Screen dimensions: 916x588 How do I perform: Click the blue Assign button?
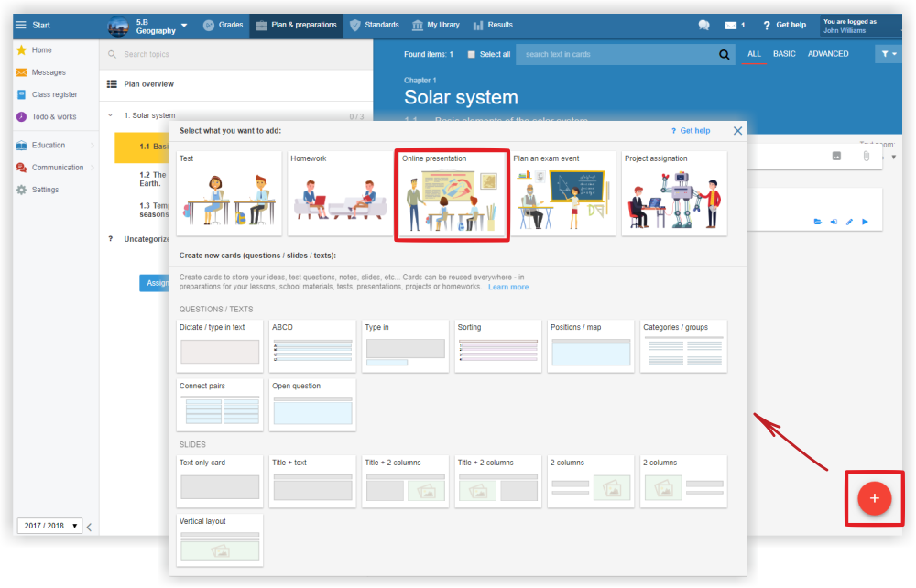(x=154, y=283)
